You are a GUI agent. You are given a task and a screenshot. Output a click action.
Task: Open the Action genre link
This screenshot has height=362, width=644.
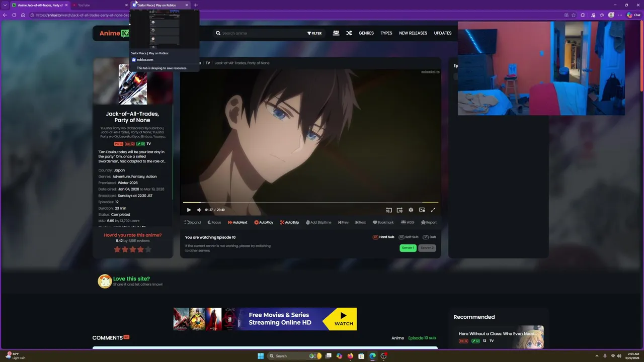pyautogui.click(x=151, y=176)
